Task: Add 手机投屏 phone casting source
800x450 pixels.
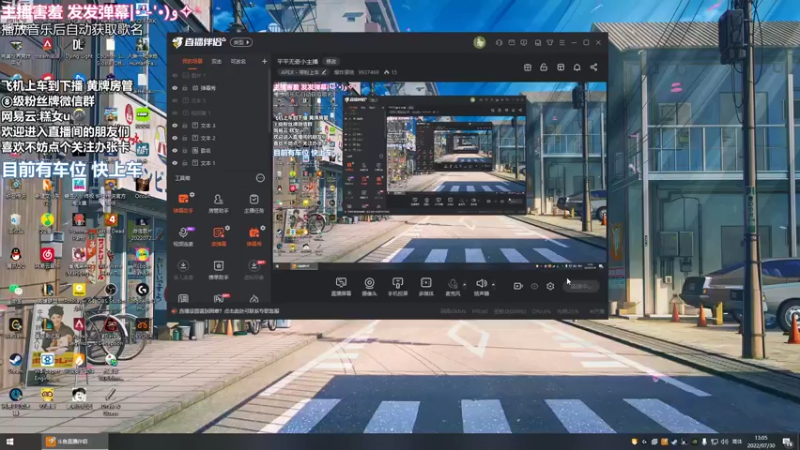Action: (x=397, y=286)
